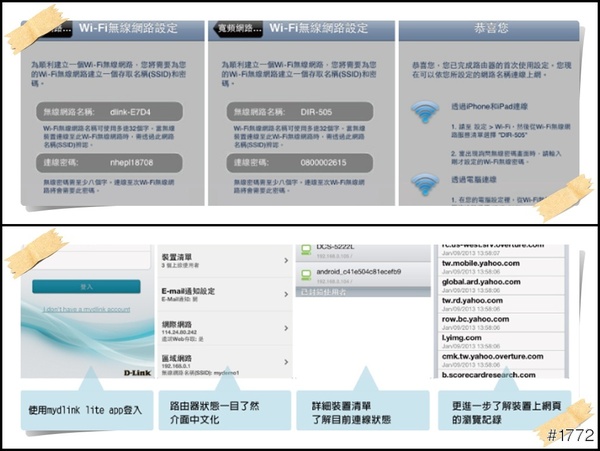600x451 pixels.
Task: Edit the network name field showing dlink-E7D4
Action: click(x=109, y=112)
